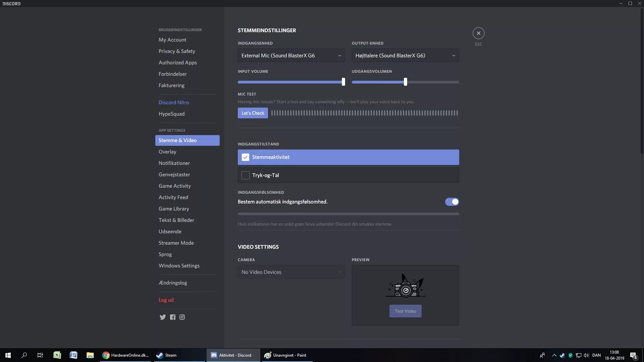This screenshot has height=362, width=644.
Task: Open the Action Center notifications icon
Action: (x=634, y=355)
